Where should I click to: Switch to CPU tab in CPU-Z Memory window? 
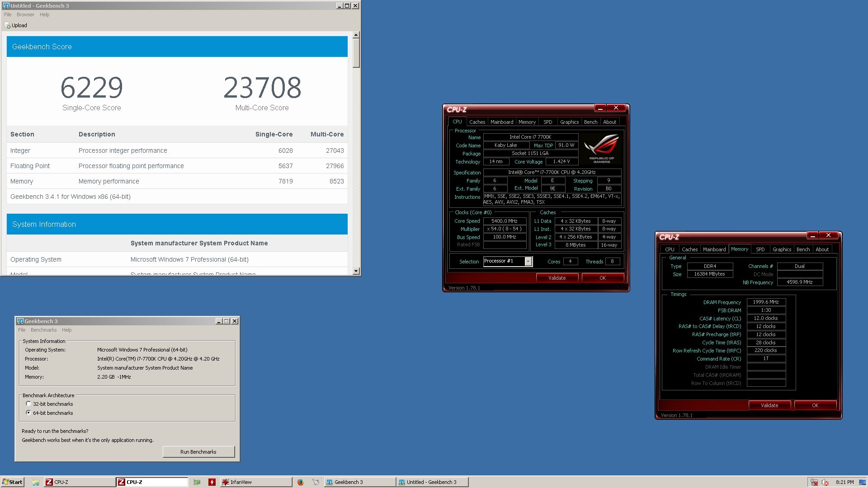[x=670, y=249]
